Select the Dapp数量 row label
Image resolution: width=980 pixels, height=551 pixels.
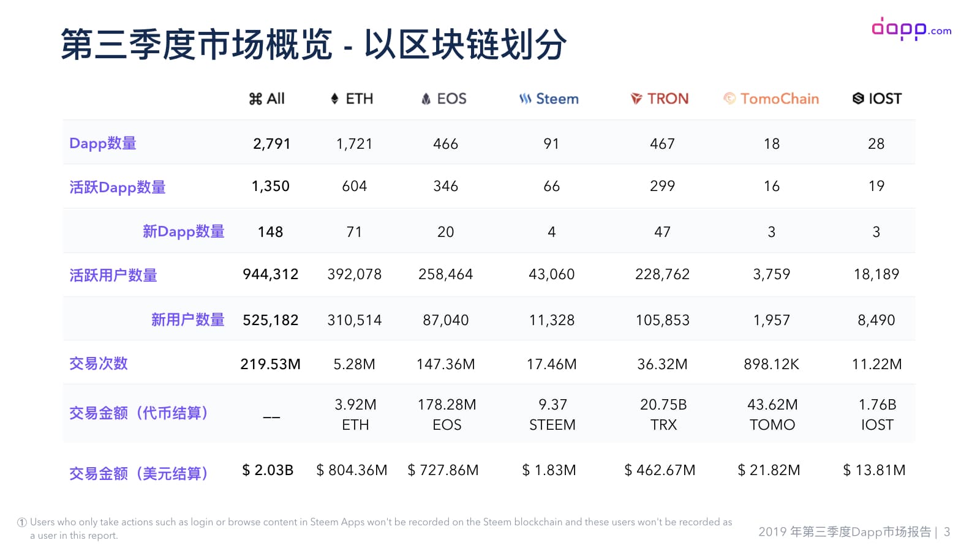pos(103,143)
